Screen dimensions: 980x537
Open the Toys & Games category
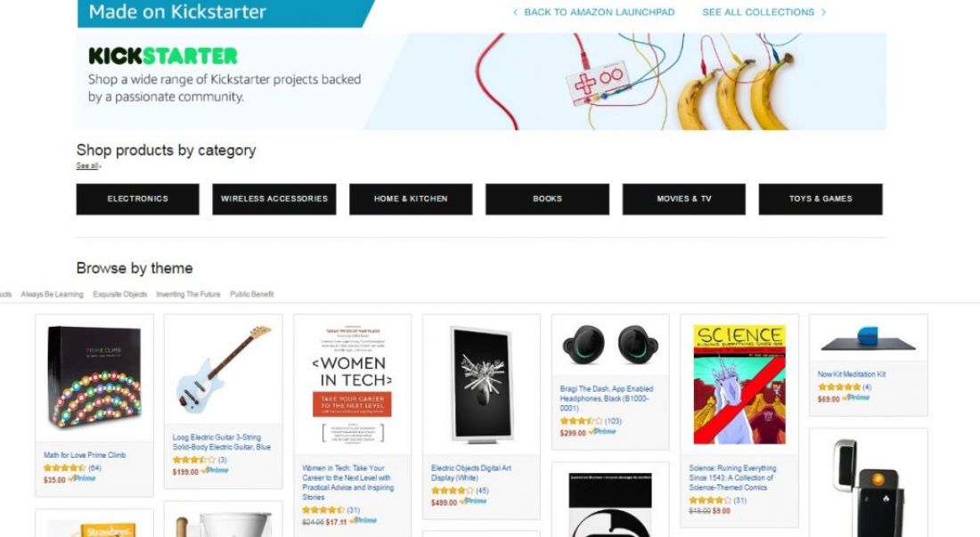(821, 199)
